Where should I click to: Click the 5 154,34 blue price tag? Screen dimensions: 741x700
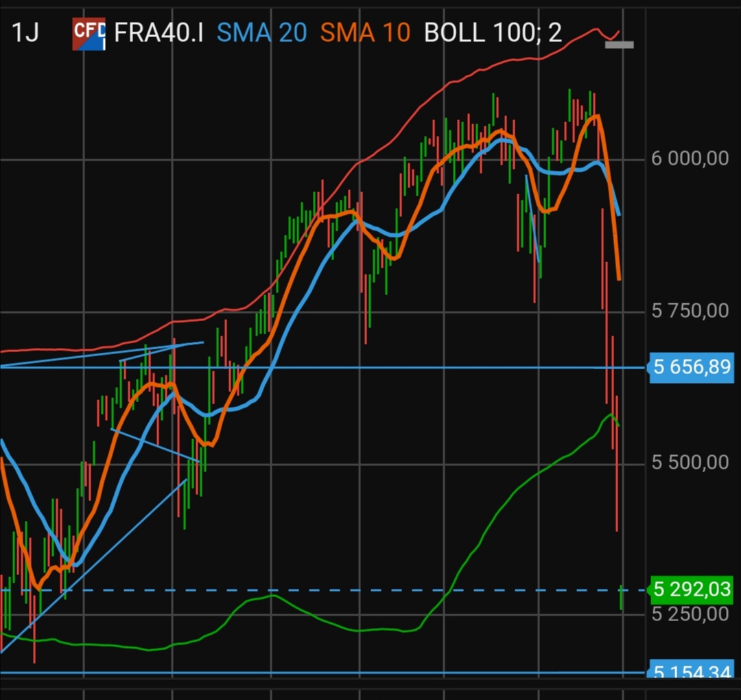[692, 669]
